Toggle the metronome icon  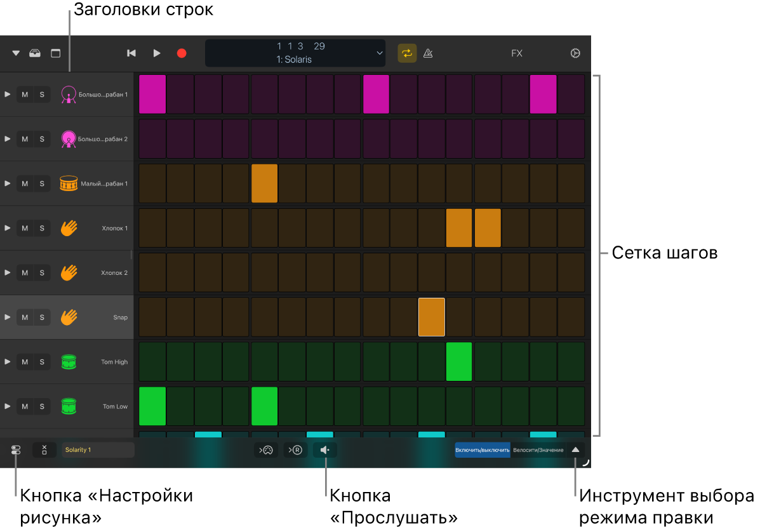[428, 53]
